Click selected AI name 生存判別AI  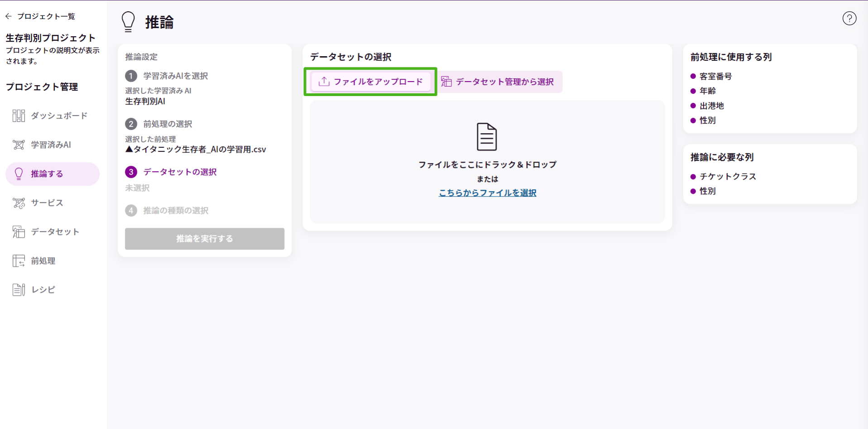point(145,101)
